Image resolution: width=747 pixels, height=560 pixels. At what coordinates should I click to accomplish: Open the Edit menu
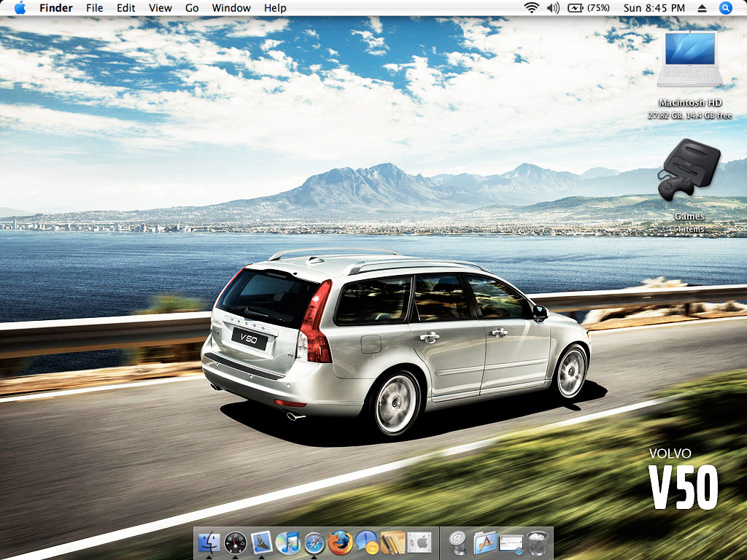126,8
